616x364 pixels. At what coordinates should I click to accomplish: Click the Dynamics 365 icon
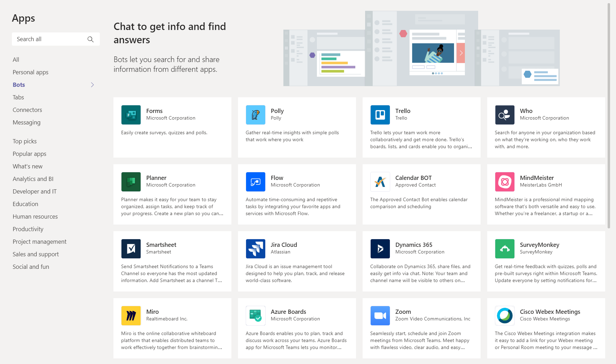(x=380, y=249)
